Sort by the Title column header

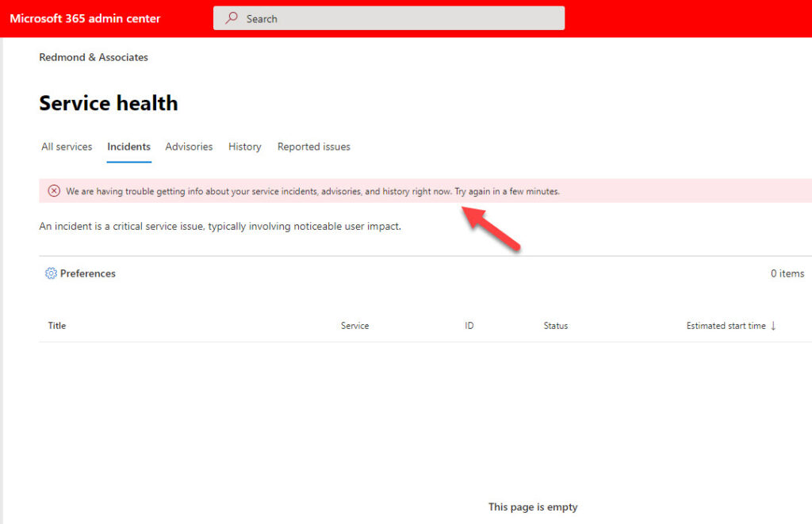[x=57, y=326]
